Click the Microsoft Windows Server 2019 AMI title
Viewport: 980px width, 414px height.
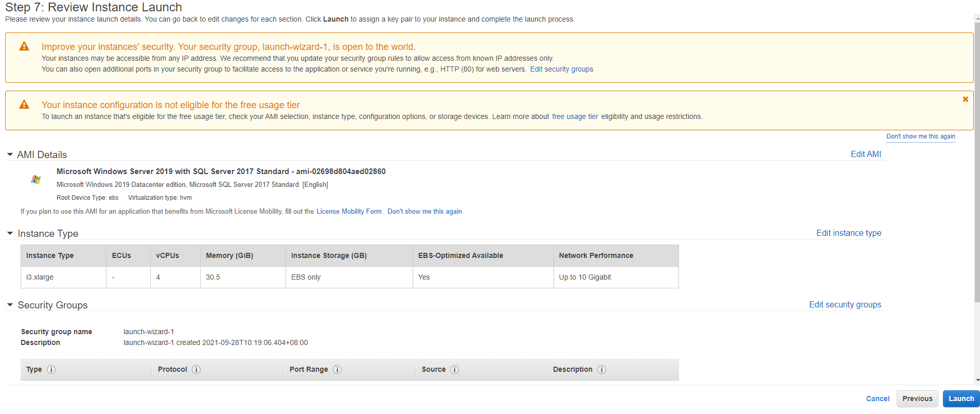coord(221,171)
